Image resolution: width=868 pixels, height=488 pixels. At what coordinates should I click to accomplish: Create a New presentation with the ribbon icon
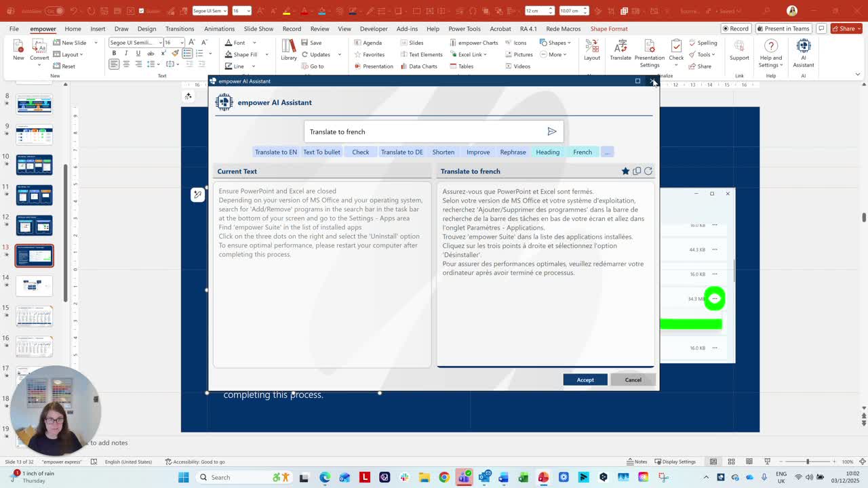click(x=18, y=50)
